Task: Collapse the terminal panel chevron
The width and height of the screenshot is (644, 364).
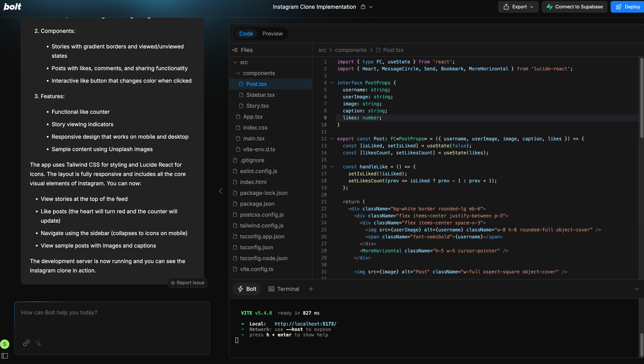Action: 637,289
